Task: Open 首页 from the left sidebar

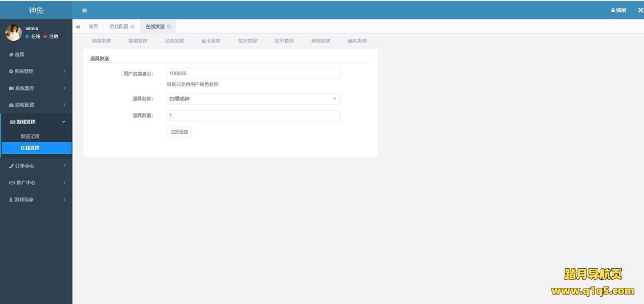Action: [x=19, y=55]
